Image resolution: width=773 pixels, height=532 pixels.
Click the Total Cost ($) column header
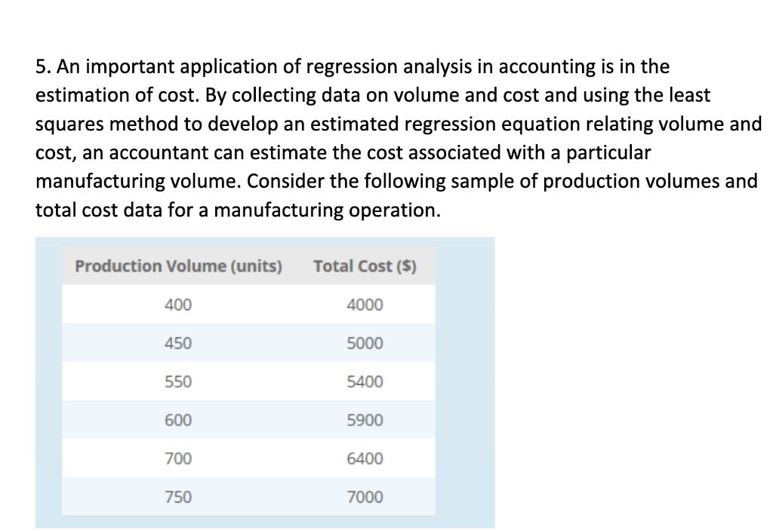[x=365, y=266]
